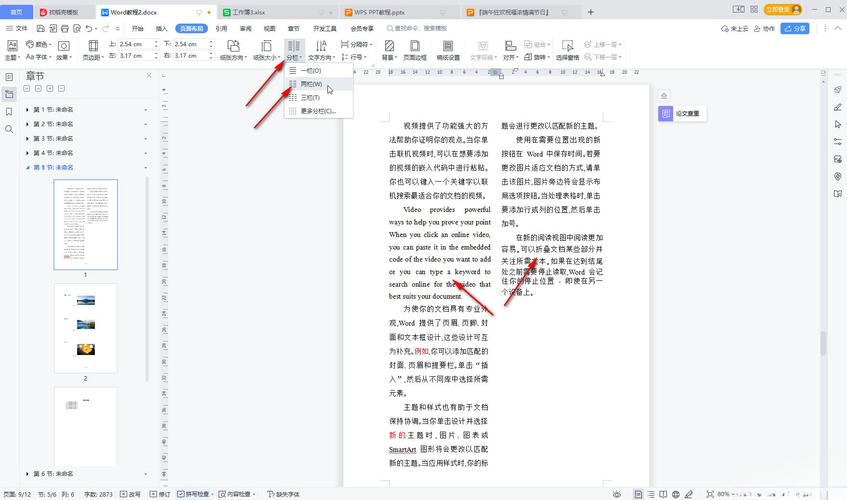The image size is (847, 500).
Task: Expand 第 1 节 section in chapter pane
Action: point(28,110)
